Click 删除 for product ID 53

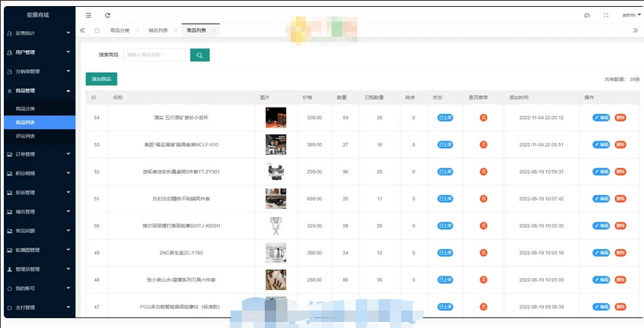(620, 145)
